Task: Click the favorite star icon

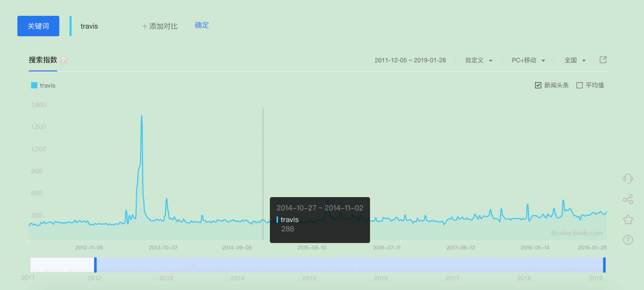Action: click(628, 220)
